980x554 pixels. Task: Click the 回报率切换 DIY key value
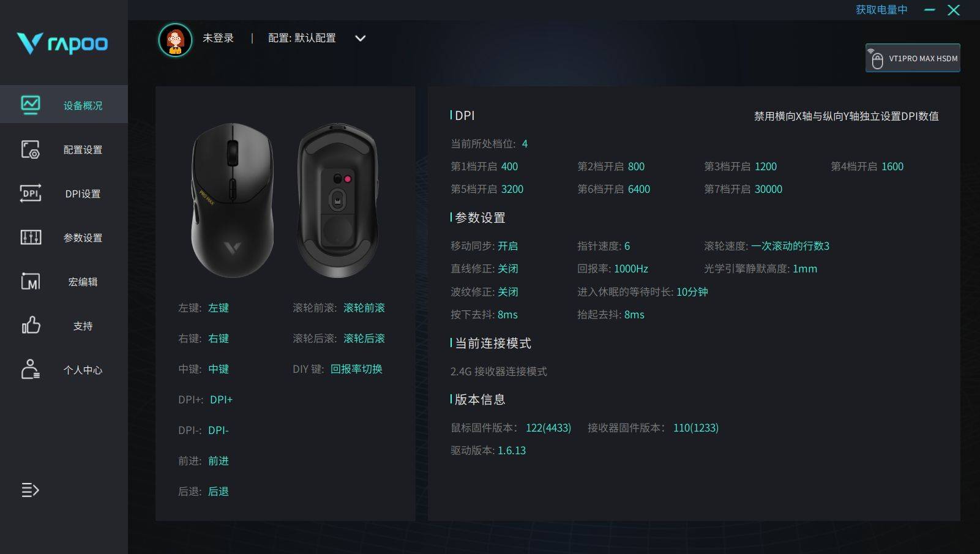[356, 369]
